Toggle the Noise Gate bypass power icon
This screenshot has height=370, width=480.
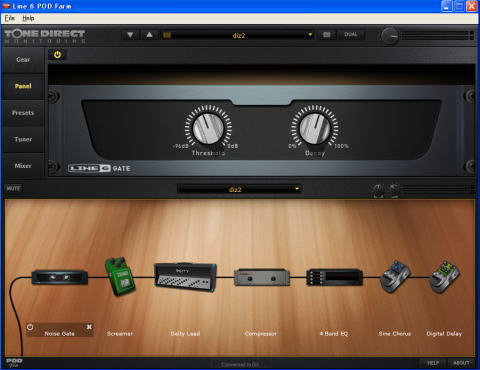point(30,327)
